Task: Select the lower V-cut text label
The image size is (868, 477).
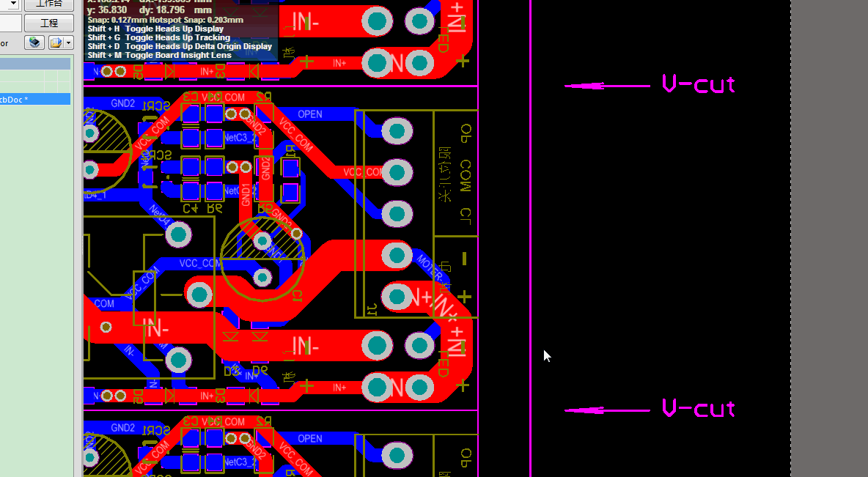Action: (698, 409)
